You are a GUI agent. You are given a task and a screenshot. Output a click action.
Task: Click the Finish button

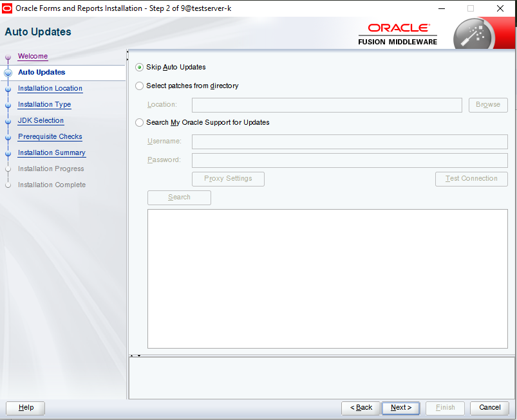445,408
